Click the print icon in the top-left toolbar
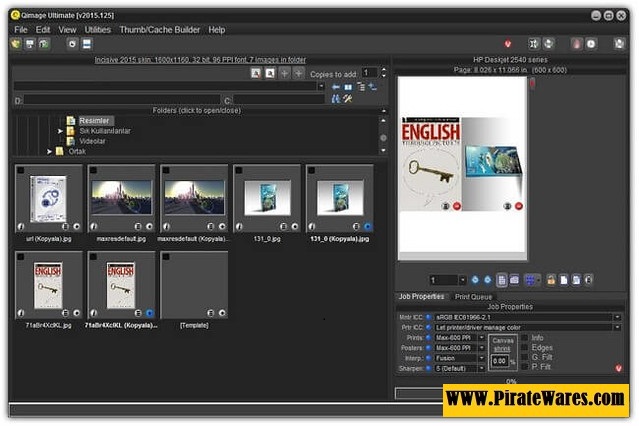The width and height of the screenshot is (639, 426). tap(44, 44)
